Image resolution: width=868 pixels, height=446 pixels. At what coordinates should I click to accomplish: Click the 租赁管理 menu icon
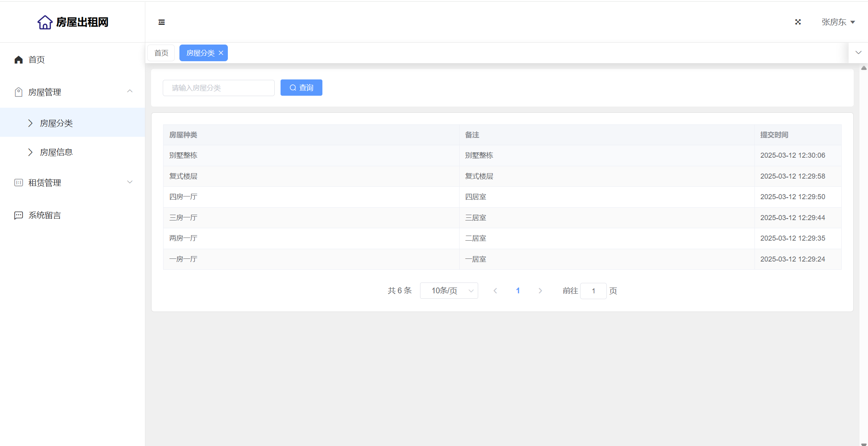19,183
